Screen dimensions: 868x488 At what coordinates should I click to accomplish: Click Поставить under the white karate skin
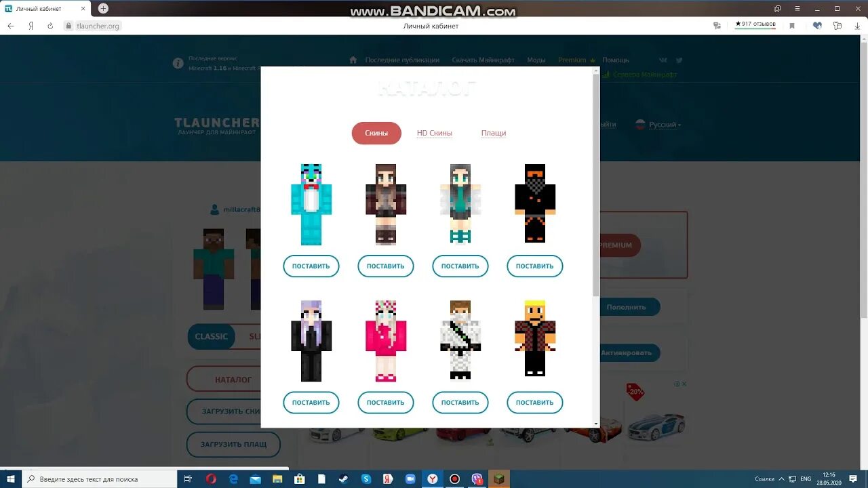pyautogui.click(x=460, y=403)
